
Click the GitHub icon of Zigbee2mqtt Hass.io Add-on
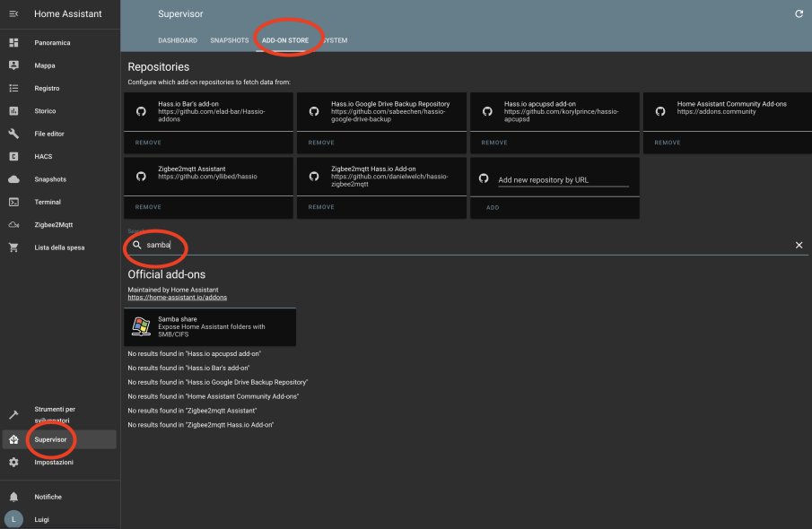point(314,177)
